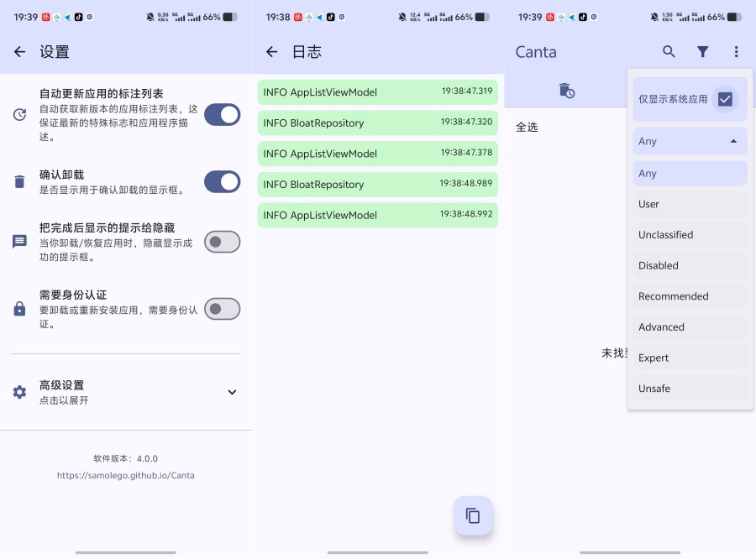Screen dimensions: 756x559
Task: Go back from the 日志 screen
Action: (271, 51)
